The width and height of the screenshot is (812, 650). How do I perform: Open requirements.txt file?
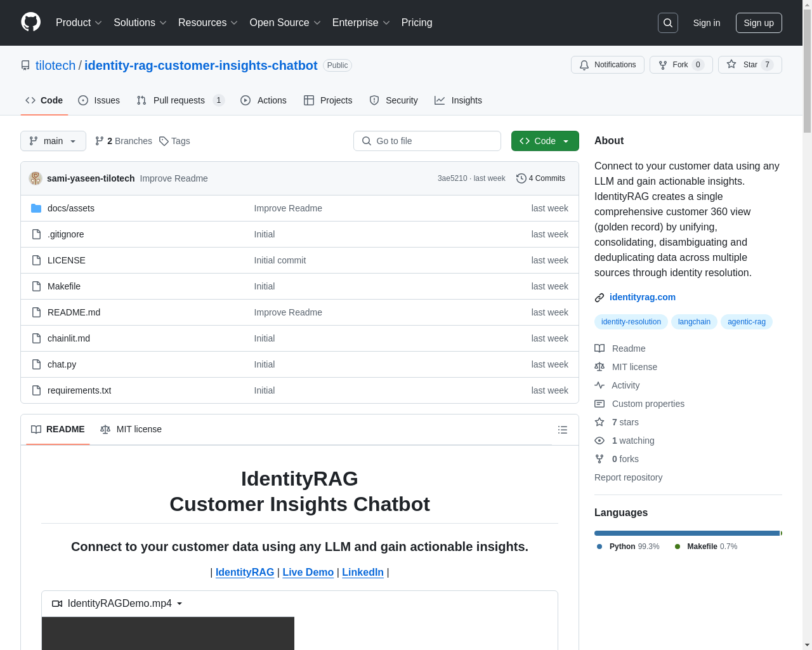(x=79, y=390)
